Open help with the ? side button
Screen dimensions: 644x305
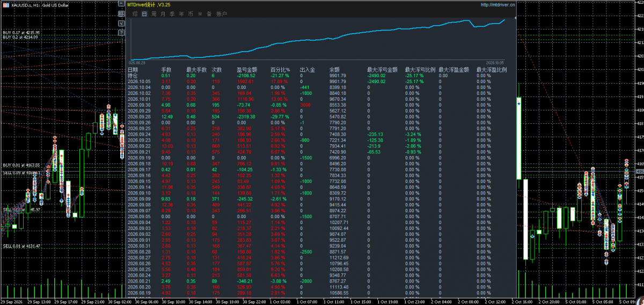click(121, 33)
